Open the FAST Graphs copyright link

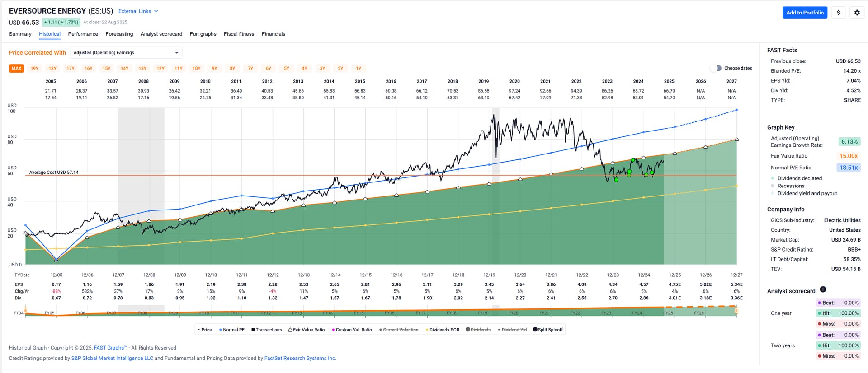tap(110, 348)
